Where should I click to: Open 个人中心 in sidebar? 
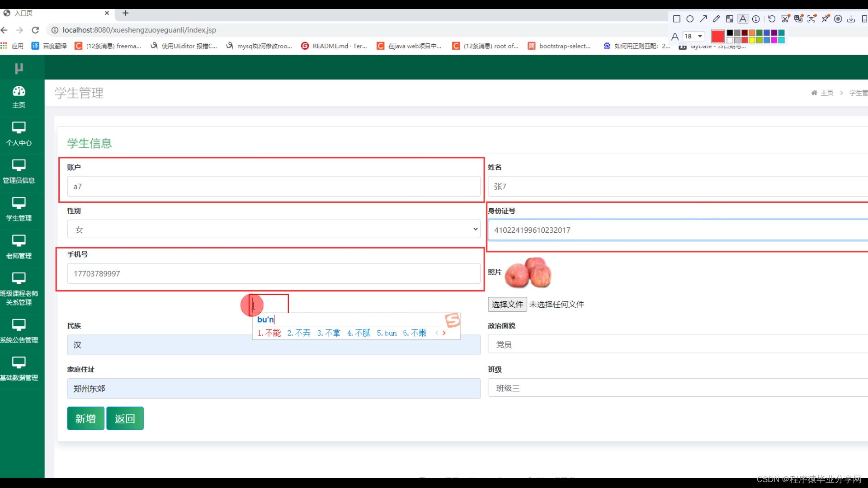[x=19, y=135]
